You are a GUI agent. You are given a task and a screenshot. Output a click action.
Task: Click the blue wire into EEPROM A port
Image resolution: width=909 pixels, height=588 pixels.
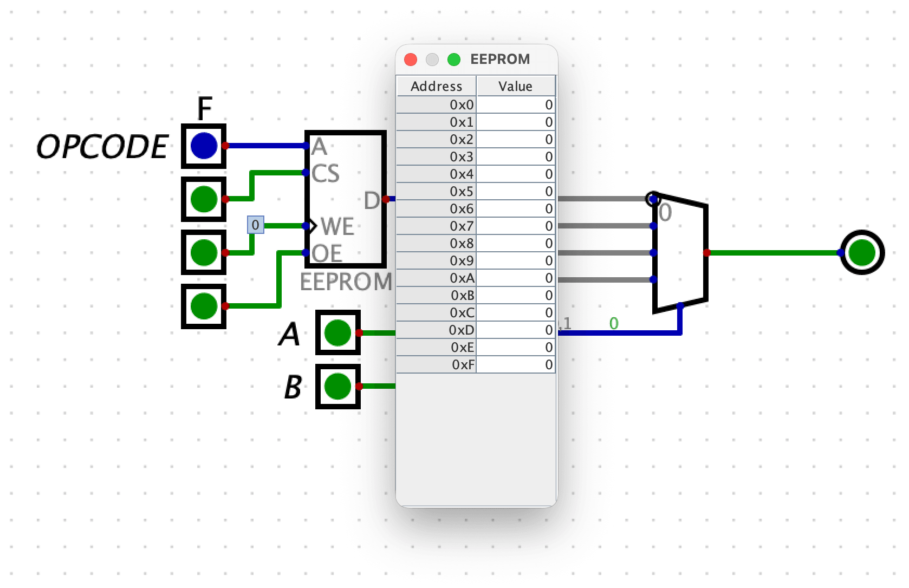(265, 146)
